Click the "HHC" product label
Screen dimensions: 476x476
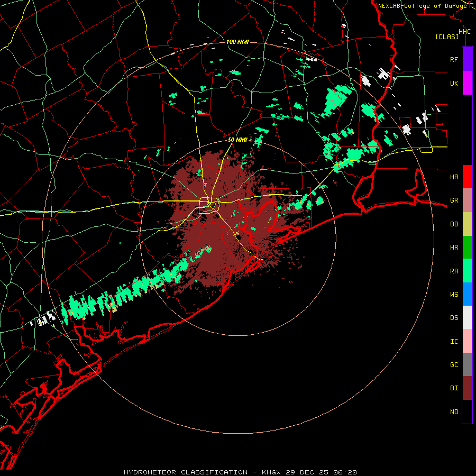pyautogui.click(x=465, y=32)
